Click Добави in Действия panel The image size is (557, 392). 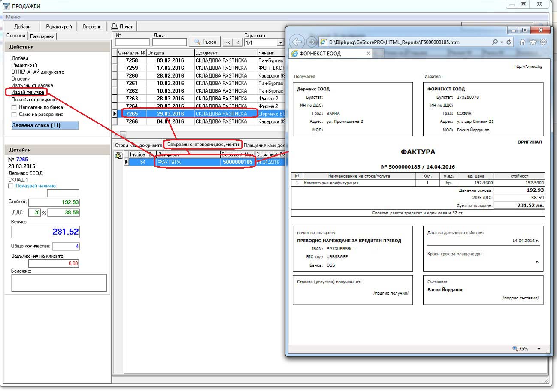pyautogui.click(x=20, y=58)
